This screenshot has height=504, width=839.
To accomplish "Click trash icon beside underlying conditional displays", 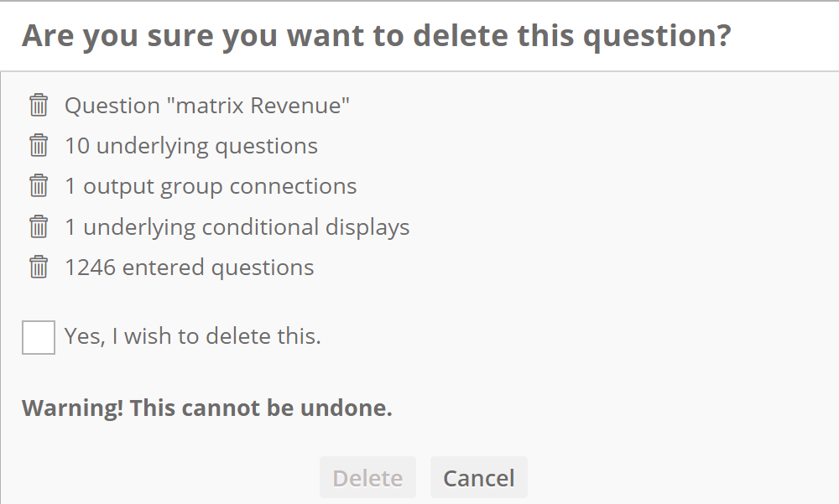I will 39,226.
